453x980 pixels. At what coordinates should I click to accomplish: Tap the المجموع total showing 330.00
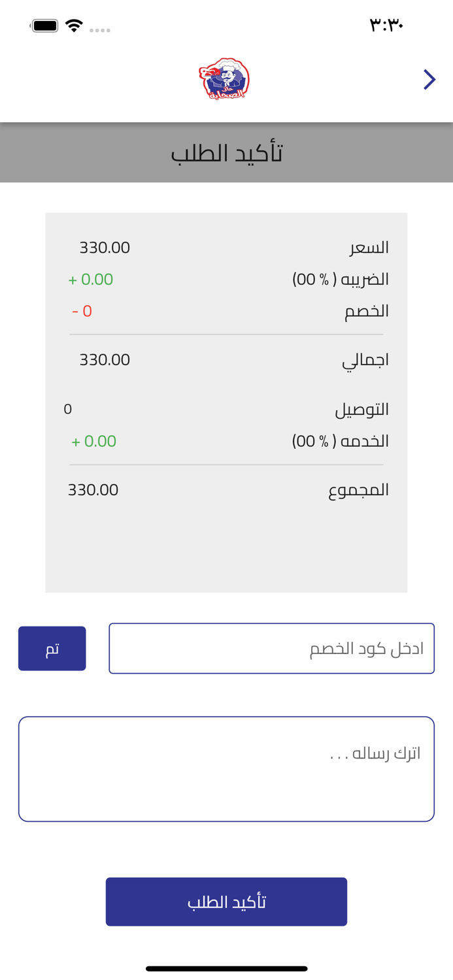[227, 489]
